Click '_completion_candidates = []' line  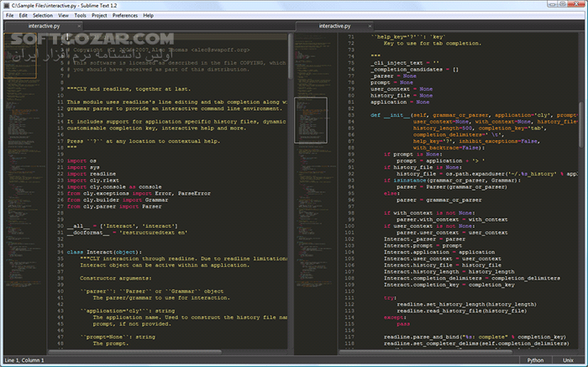(414, 70)
